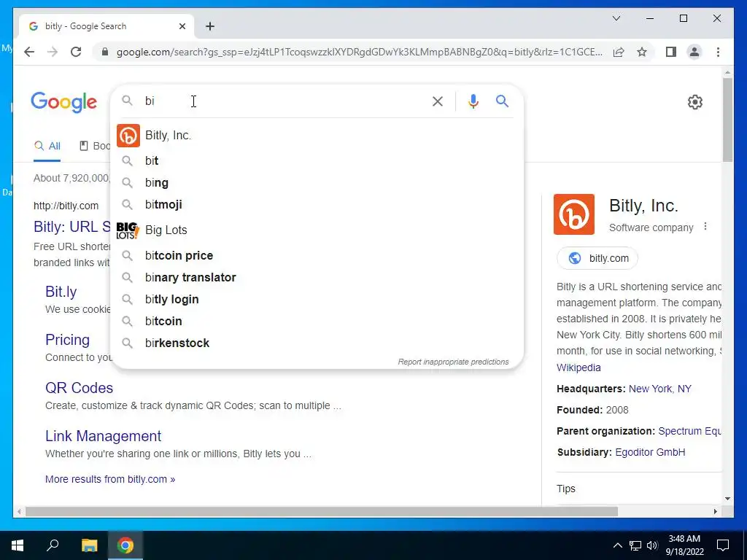This screenshot has height=560, width=747.
Task: Choose the 'bit' suggestion
Action: coord(317,161)
